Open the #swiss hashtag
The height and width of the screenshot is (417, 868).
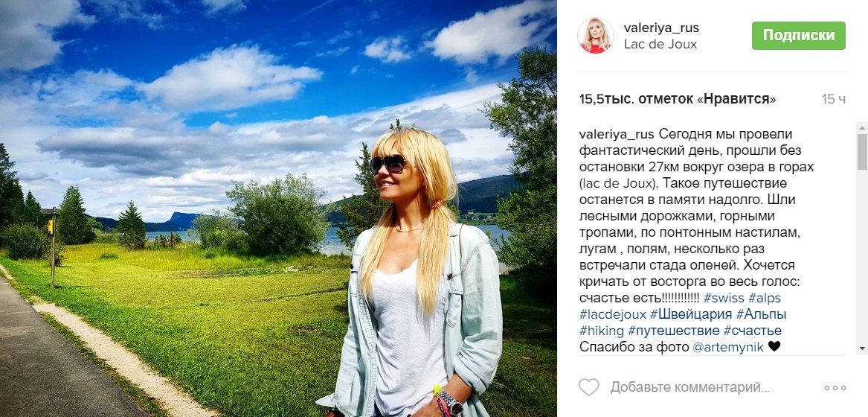(x=724, y=299)
